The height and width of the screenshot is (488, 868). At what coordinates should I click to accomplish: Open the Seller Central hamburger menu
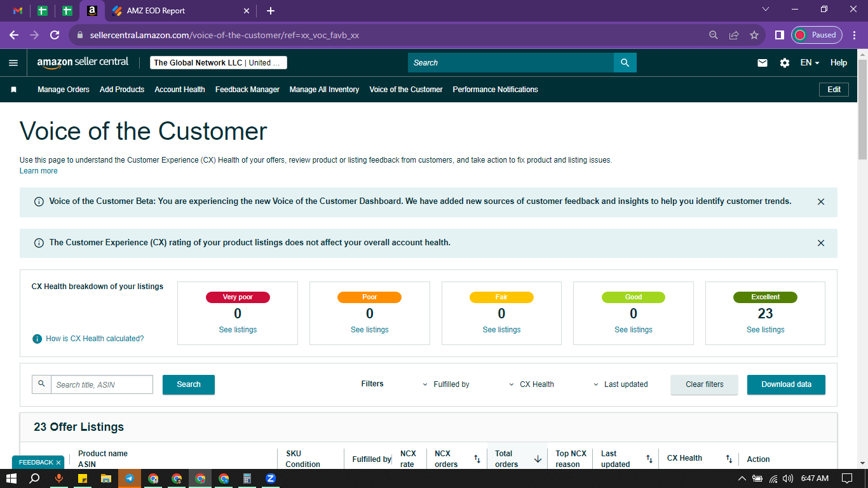tap(13, 63)
